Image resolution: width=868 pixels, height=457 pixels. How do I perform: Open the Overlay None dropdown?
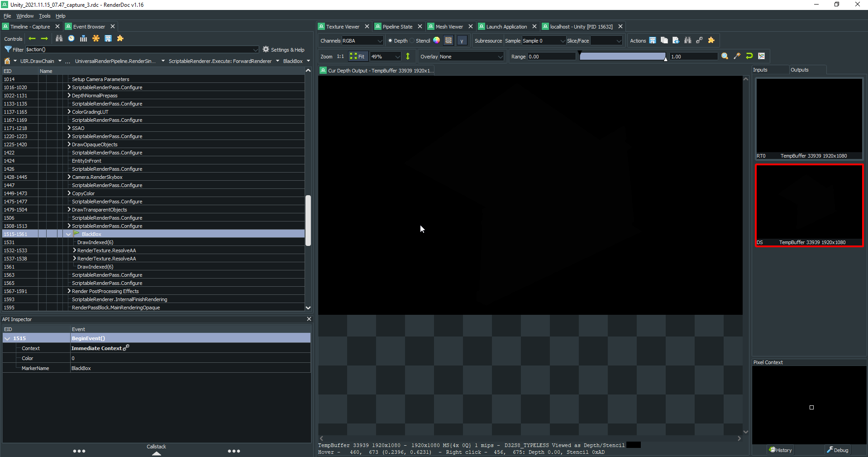(471, 57)
